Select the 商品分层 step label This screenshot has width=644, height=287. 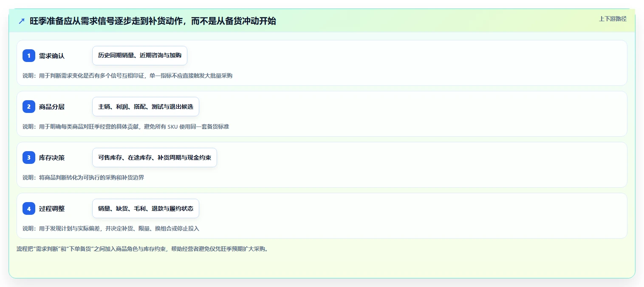click(x=52, y=107)
